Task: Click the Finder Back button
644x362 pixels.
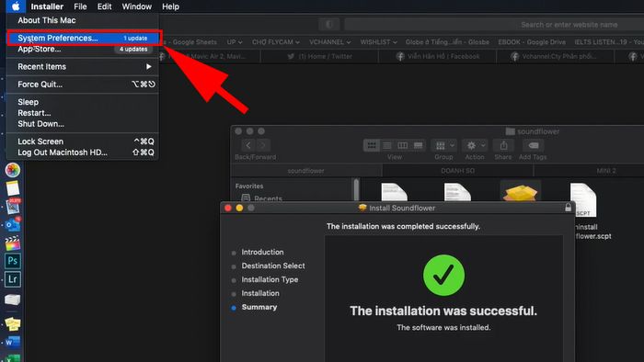Action: coord(248,145)
